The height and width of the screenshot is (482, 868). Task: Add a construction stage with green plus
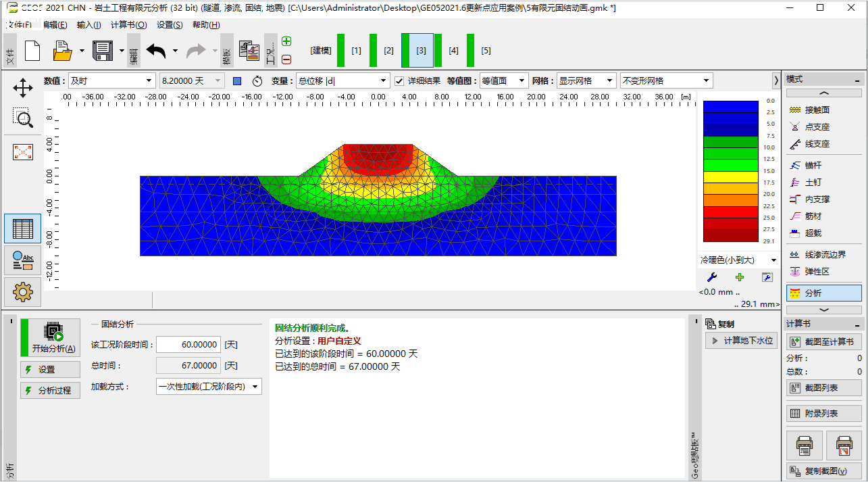point(286,42)
